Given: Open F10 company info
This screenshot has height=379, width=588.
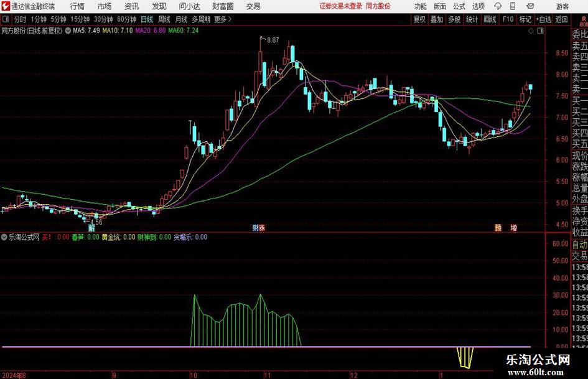Looking at the screenshot, I should 508,19.
